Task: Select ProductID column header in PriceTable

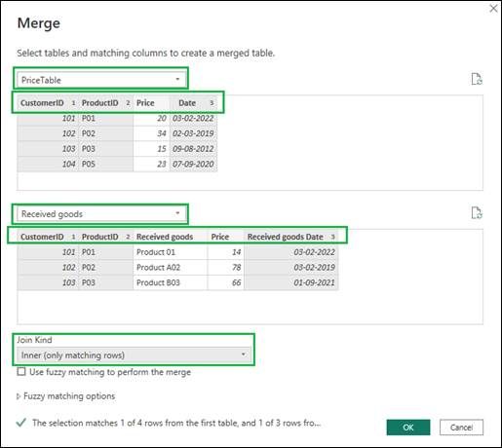Action: coord(105,103)
